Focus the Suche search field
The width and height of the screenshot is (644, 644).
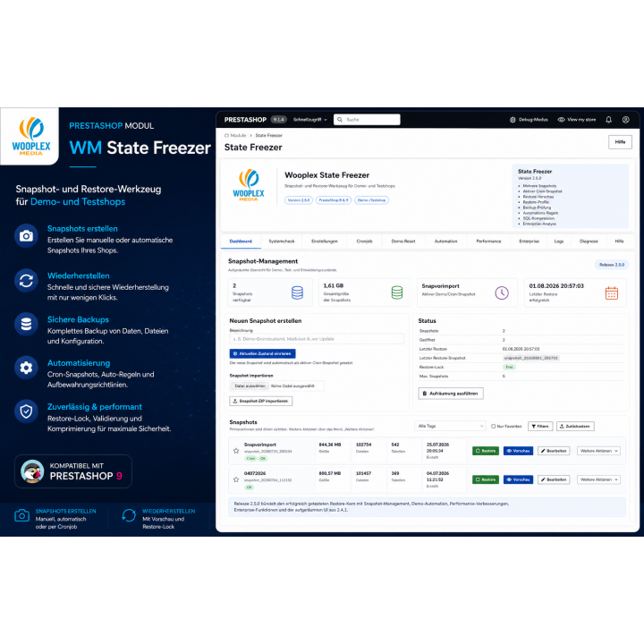click(x=367, y=120)
